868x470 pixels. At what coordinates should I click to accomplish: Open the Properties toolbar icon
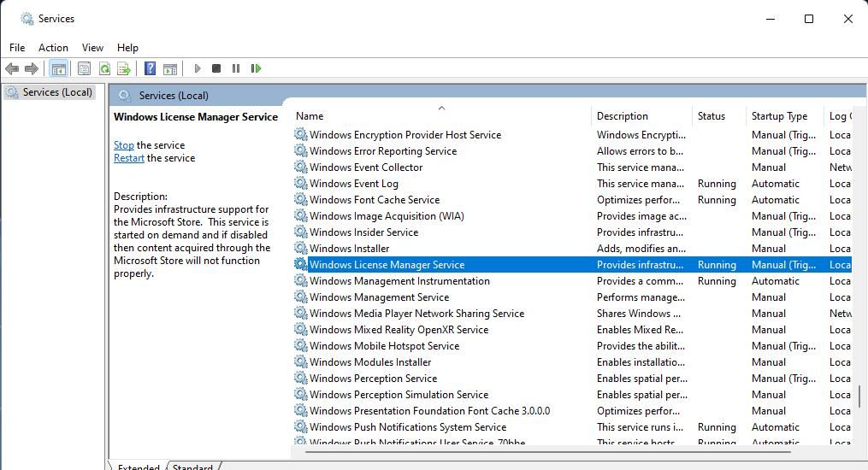84,68
